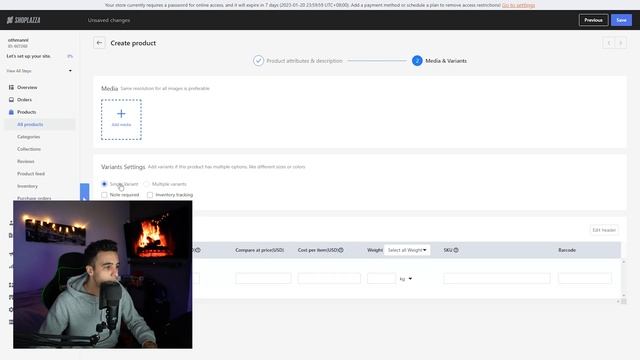Click the info icon next to SKU

coord(456,250)
